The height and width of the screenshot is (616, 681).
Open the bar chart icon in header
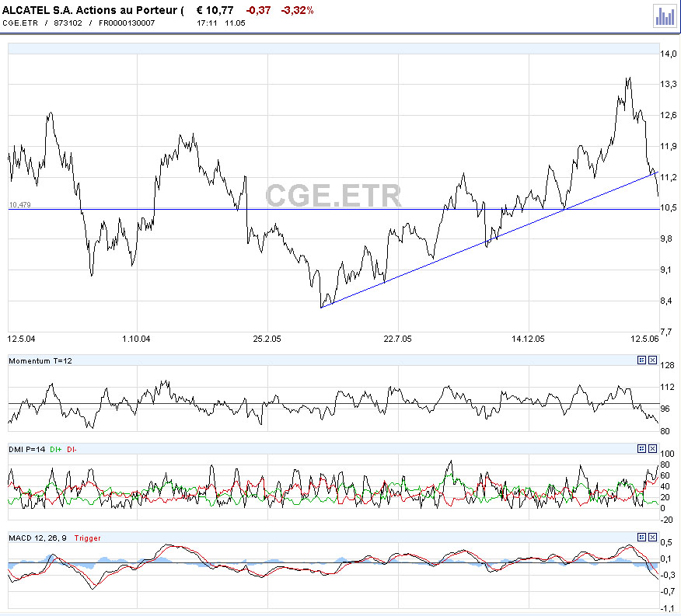point(665,16)
